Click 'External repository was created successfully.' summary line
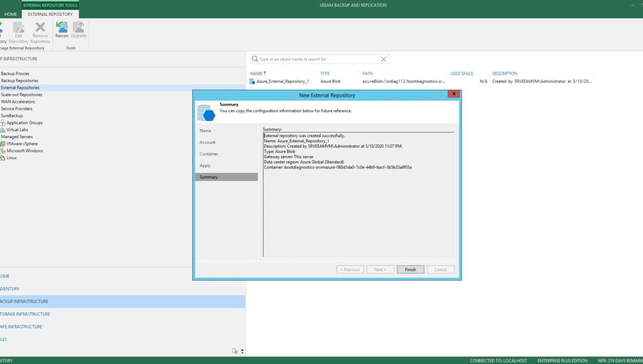 coord(304,136)
